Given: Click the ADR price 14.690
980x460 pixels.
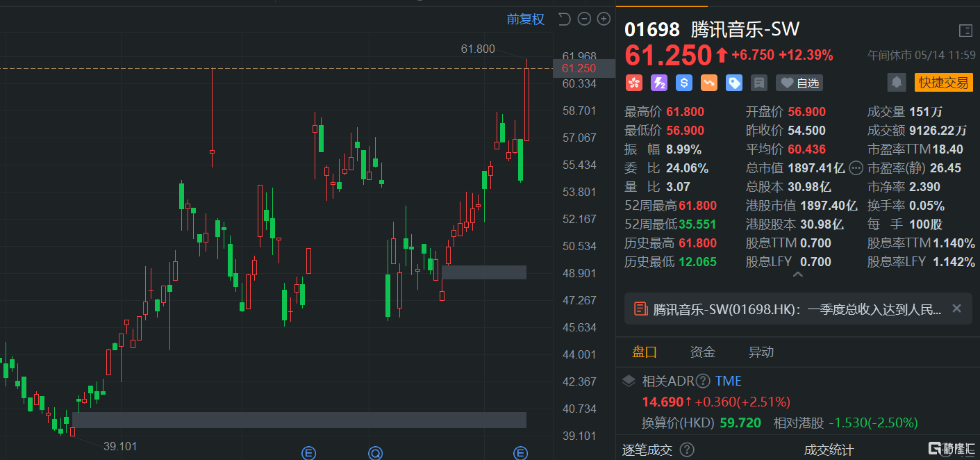Looking at the screenshot, I should point(662,402).
